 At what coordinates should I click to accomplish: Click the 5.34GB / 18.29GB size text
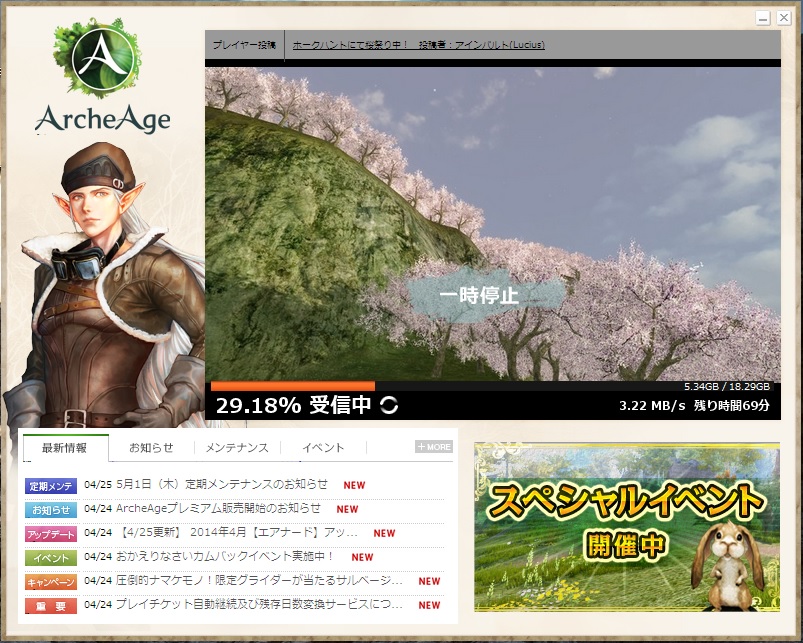tap(727, 387)
